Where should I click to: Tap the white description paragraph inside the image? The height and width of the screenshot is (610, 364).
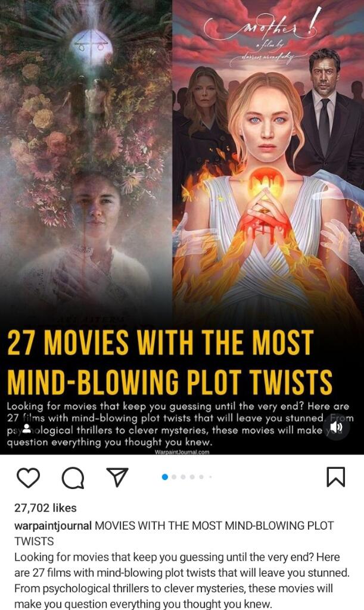tap(181, 424)
